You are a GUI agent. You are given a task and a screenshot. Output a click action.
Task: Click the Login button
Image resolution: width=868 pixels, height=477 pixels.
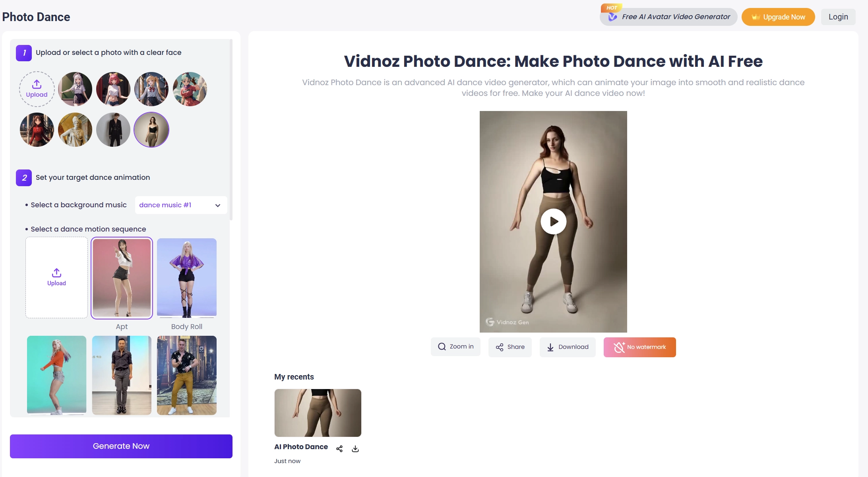(838, 17)
